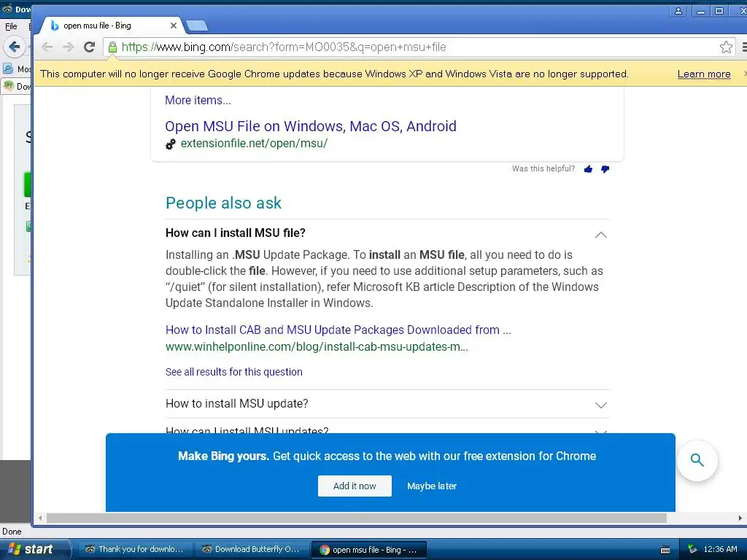This screenshot has width=747, height=560.
Task: Reload the Bing page in Chrome
Action: pyautogui.click(x=89, y=47)
